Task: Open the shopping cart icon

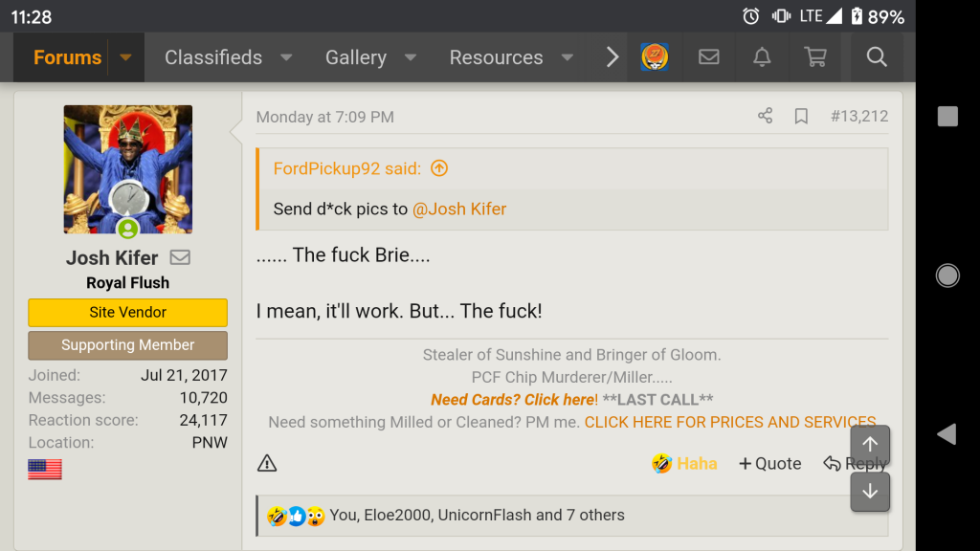Action: (815, 56)
